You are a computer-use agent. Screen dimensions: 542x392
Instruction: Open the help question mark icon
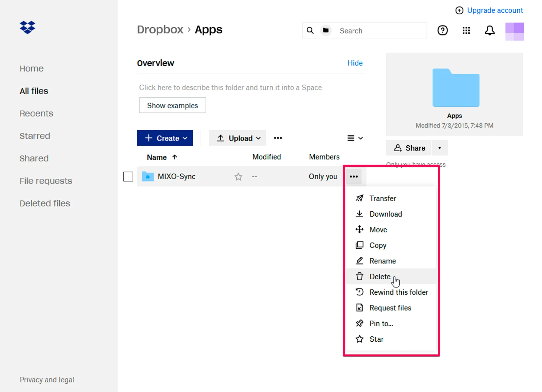(x=442, y=30)
